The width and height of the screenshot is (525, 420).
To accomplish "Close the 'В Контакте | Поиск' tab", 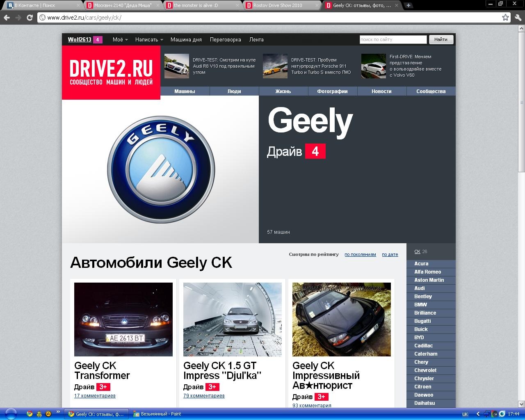I will [78, 6].
